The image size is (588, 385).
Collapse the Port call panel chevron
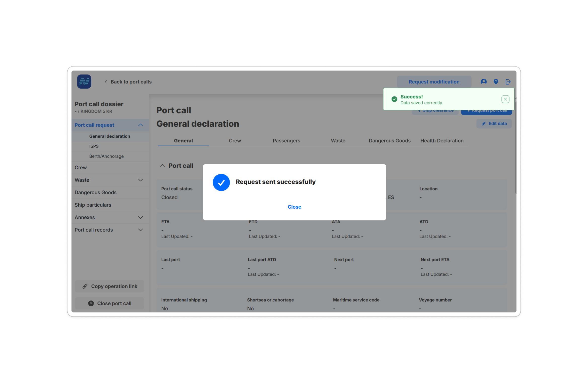pos(162,166)
